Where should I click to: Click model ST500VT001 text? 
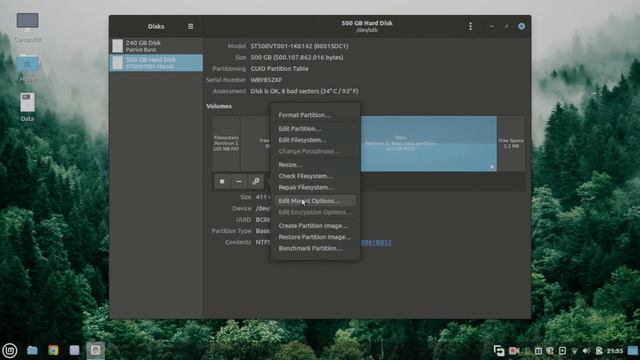[x=299, y=46]
